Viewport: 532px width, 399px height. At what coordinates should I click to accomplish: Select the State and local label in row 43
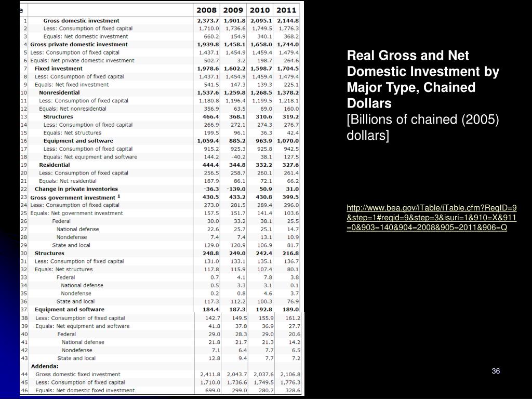(x=76, y=358)
